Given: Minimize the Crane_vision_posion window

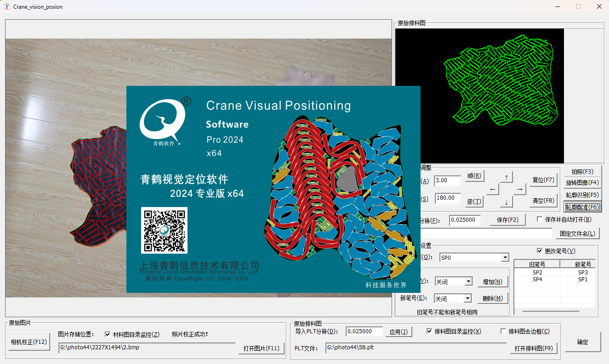Looking at the screenshot, I should (558, 6).
